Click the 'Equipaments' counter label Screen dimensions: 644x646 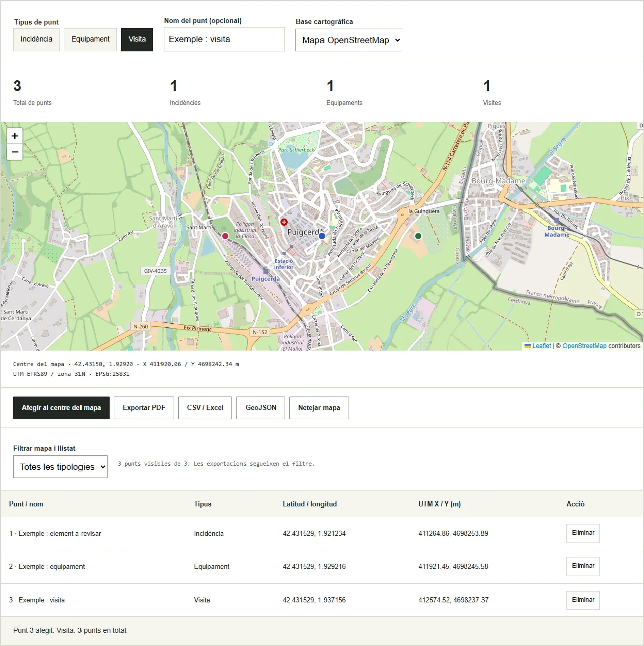[344, 103]
